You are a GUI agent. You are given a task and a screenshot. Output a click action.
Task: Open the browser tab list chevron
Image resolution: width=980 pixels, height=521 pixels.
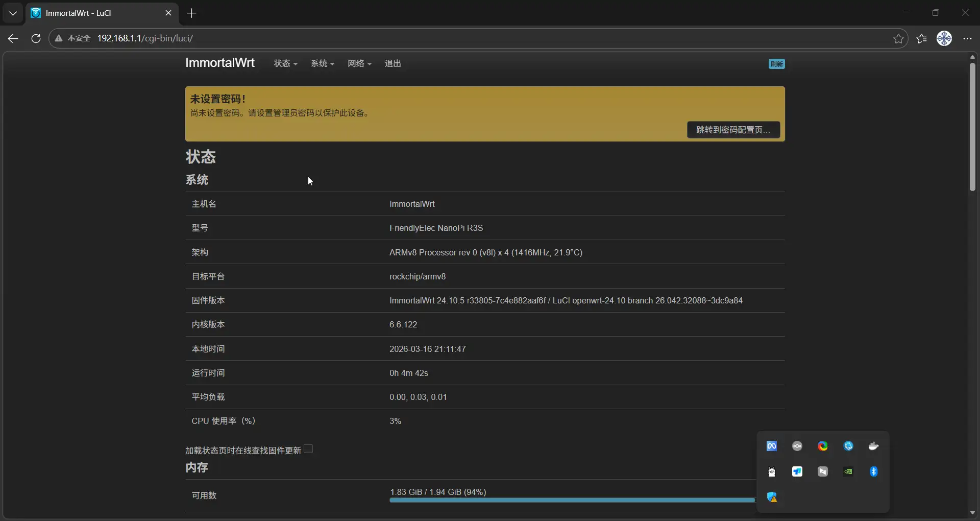13,13
